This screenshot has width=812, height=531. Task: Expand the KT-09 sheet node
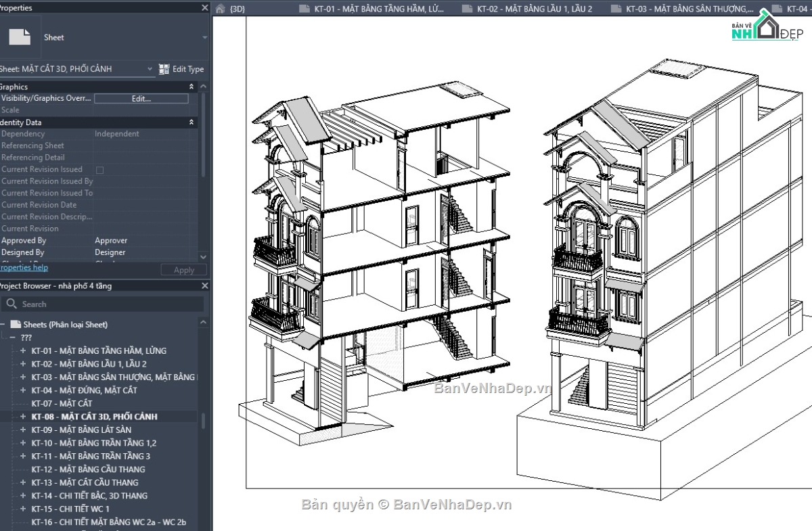click(x=23, y=430)
